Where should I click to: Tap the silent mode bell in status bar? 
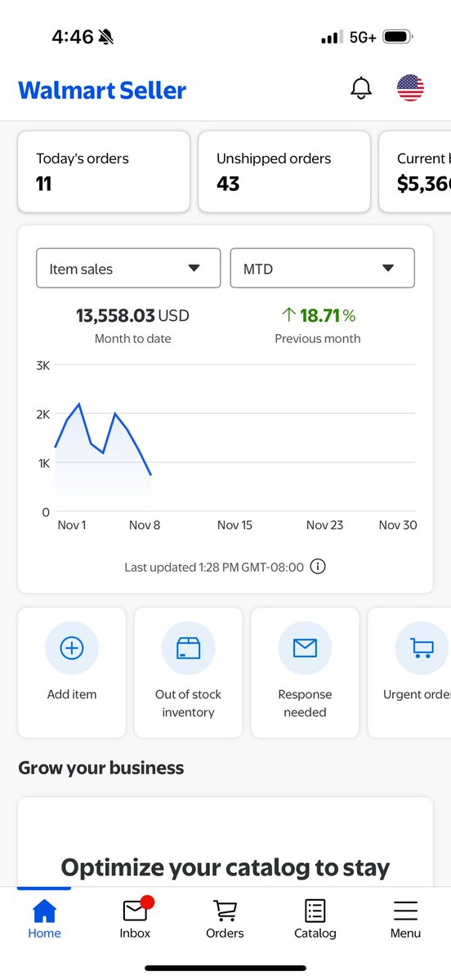(x=106, y=37)
